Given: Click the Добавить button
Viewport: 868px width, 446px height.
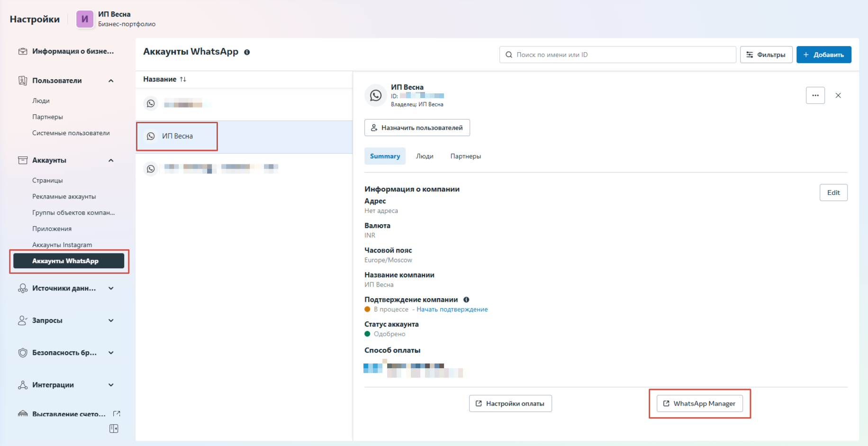Looking at the screenshot, I should tap(823, 55).
